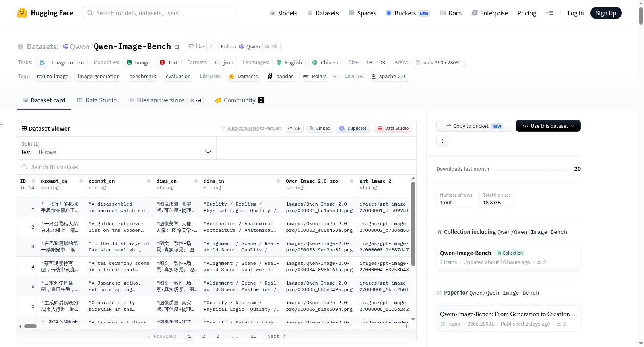Click the table horizontal scrollbar
This screenshot has height=347, width=644.
tap(30, 326)
